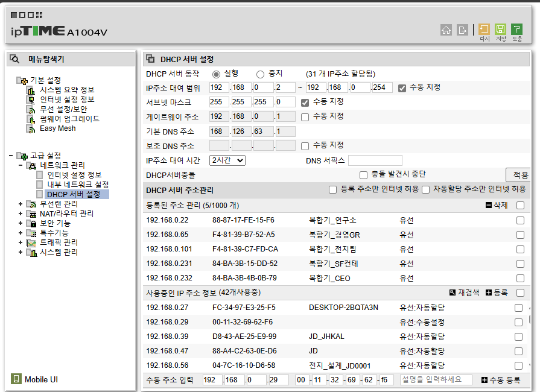
Task: Check the box for 복합기_CEO row
Action: tap(520, 278)
